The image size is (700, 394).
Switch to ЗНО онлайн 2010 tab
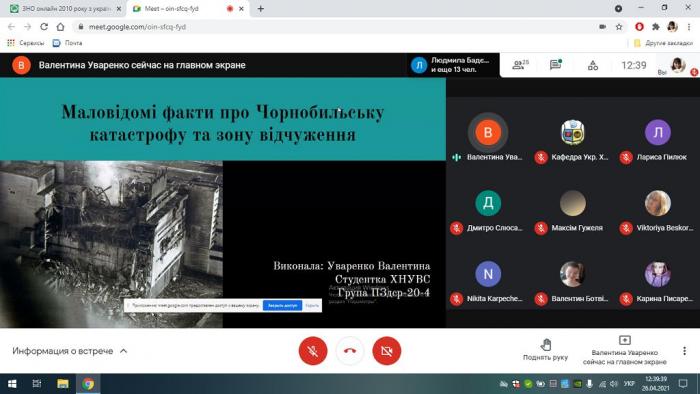[x=65, y=8]
